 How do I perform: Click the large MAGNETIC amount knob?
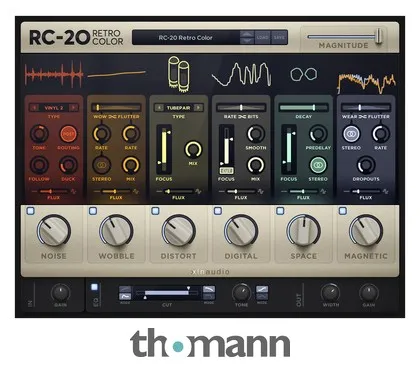pyautogui.click(x=366, y=231)
